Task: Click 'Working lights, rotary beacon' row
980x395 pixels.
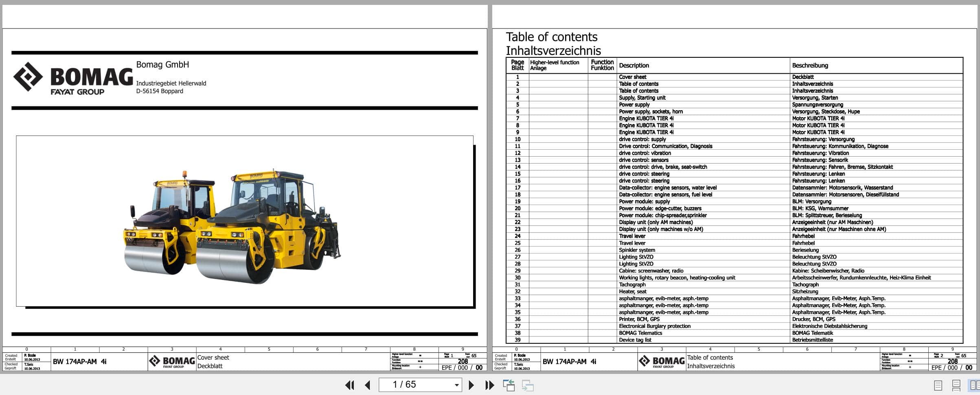Action: pyautogui.click(x=677, y=277)
